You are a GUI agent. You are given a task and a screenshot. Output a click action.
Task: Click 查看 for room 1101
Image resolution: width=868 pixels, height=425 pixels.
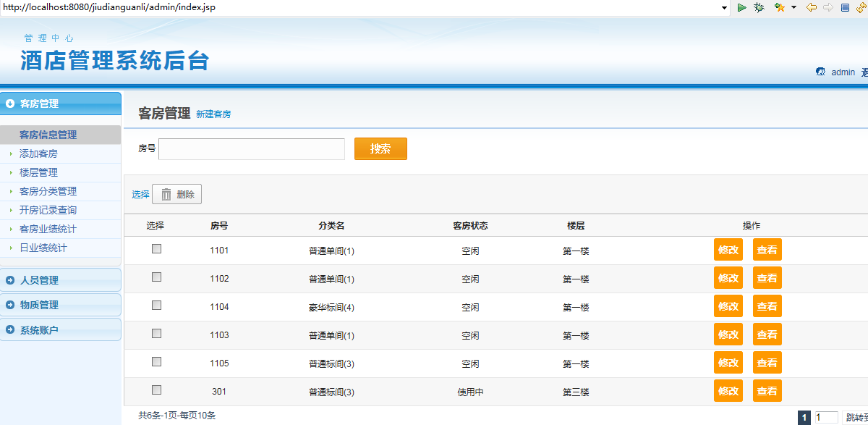(x=767, y=250)
